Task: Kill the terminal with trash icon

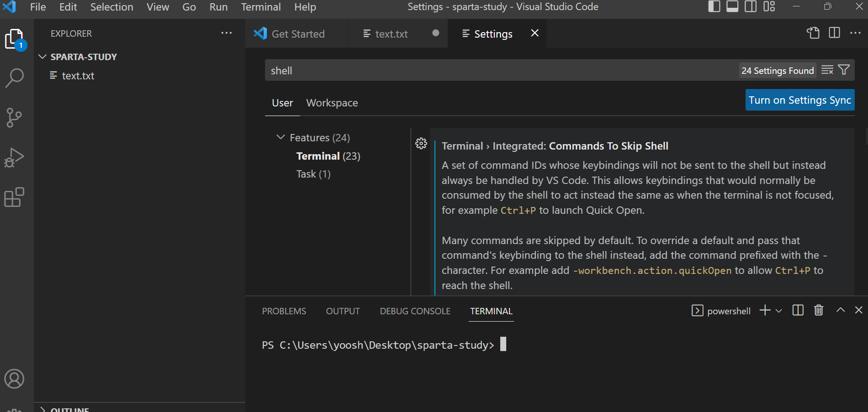Action: pyautogui.click(x=818, y=311)
